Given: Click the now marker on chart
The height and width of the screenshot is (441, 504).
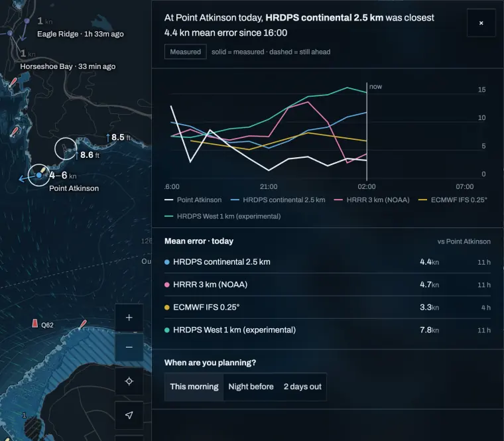Looking at the screenshot, I should click(x=375, y=86).
